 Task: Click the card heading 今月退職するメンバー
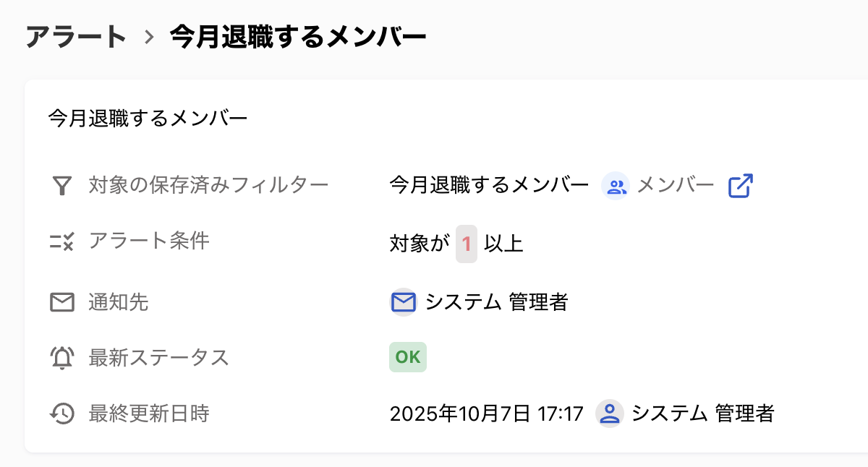point(148,118)
